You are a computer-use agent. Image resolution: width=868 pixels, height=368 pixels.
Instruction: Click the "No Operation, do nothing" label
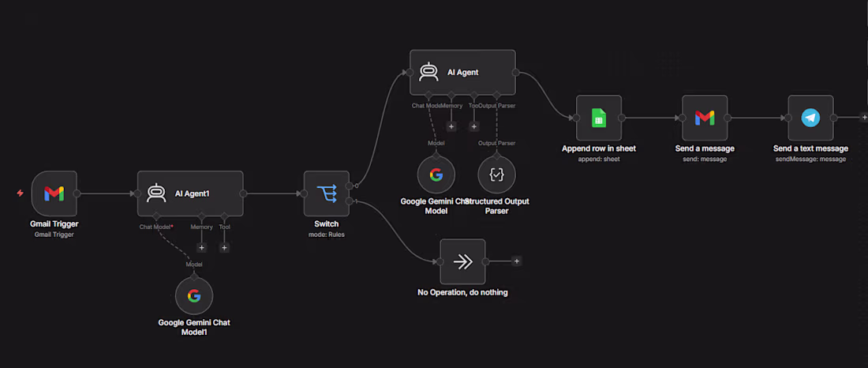(x=462, y=292)
